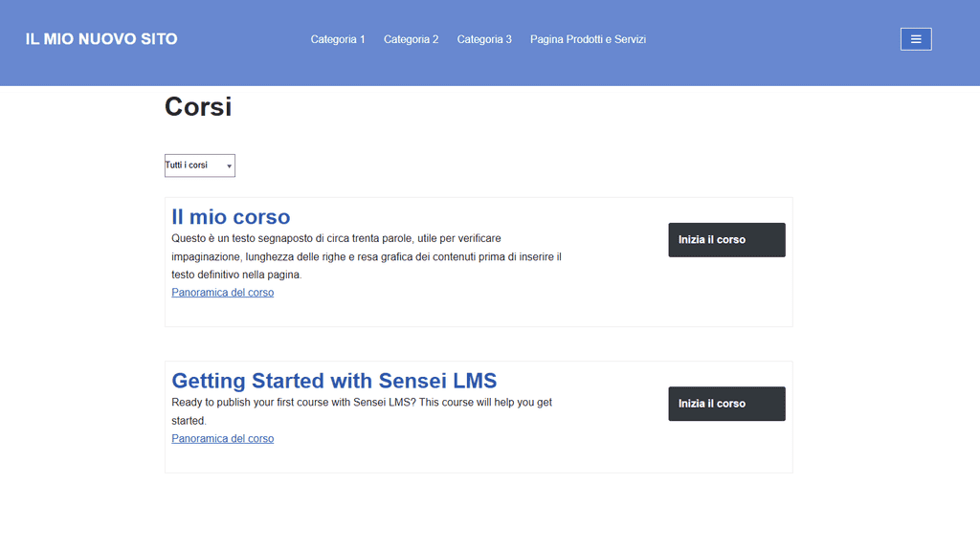The height and width of the screenshot is (550, 980).
Task: Open the Il mio corso title link
Action: (x=231, y=217)
